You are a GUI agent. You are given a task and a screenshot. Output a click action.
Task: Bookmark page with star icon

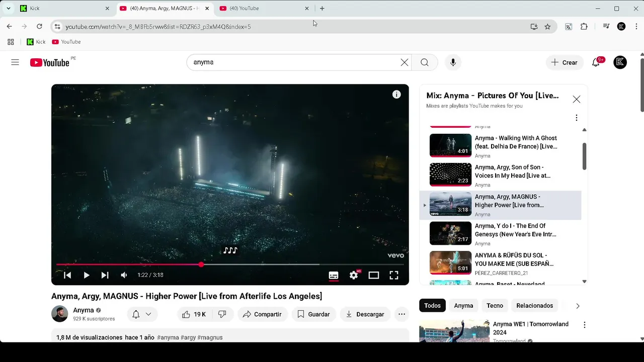[x=547, y=27]
